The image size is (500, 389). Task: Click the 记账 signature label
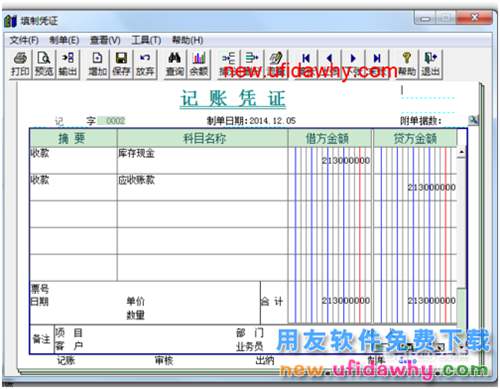click(66, 360)
